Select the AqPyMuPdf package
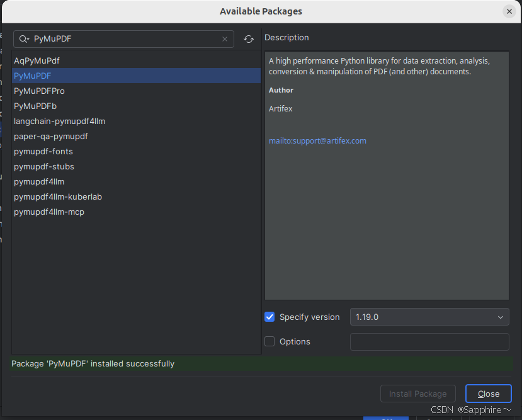 point(136,61)
